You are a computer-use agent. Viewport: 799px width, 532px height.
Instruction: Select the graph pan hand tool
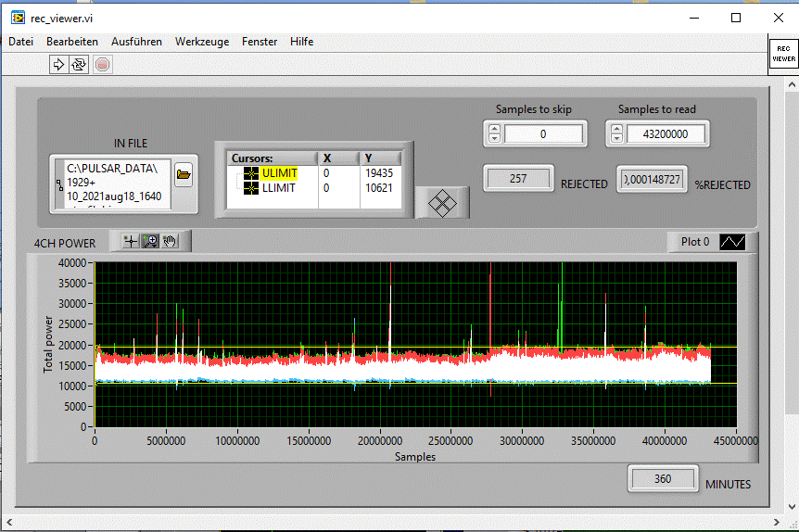170,241
